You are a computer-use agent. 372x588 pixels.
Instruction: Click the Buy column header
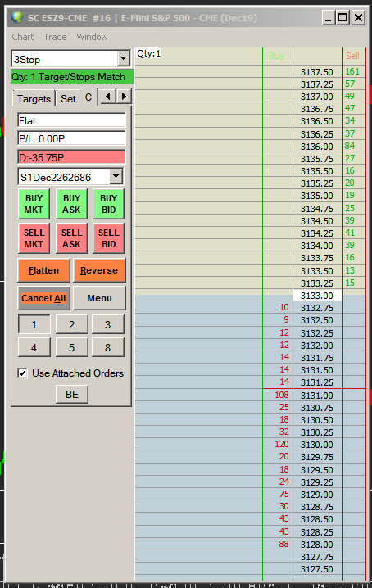(277, 56)
